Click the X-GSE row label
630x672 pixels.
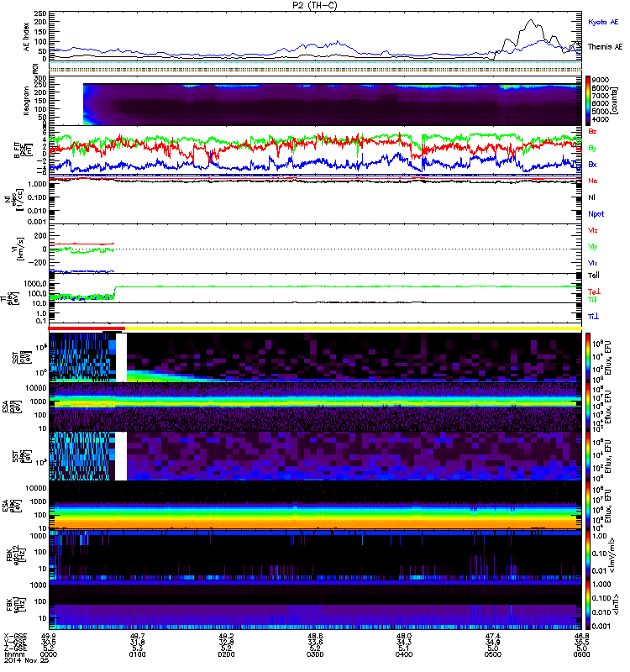(15, 637)
